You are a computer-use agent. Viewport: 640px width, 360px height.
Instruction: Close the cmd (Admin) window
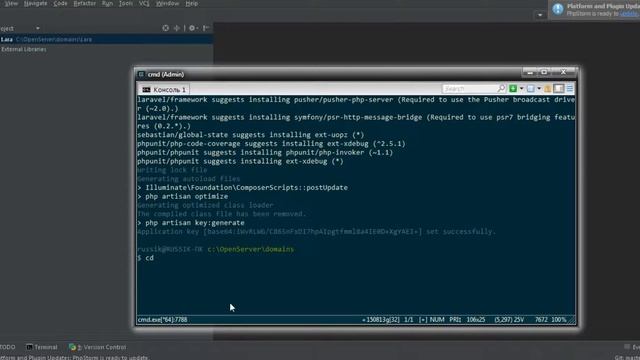[x=563, y=72]
